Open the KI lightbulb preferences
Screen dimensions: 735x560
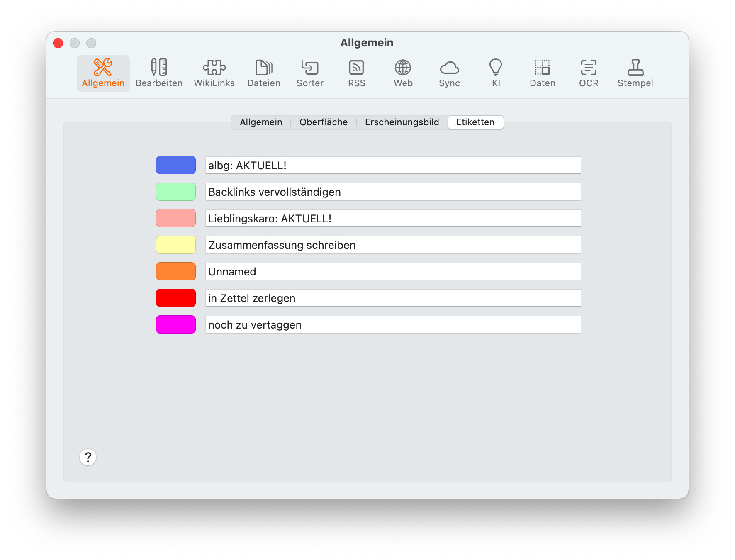pos(496,73)
